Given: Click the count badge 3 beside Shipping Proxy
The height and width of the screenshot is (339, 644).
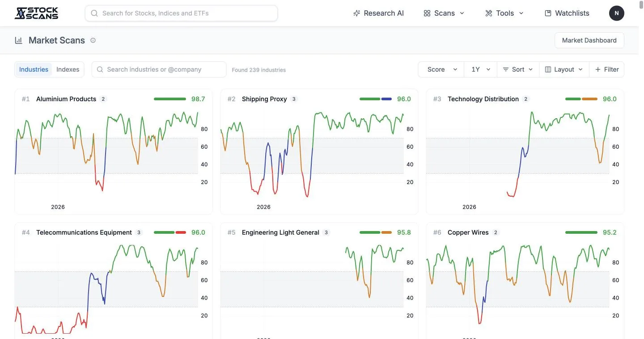Looking at the screenshot, I should tap(294, 99).
